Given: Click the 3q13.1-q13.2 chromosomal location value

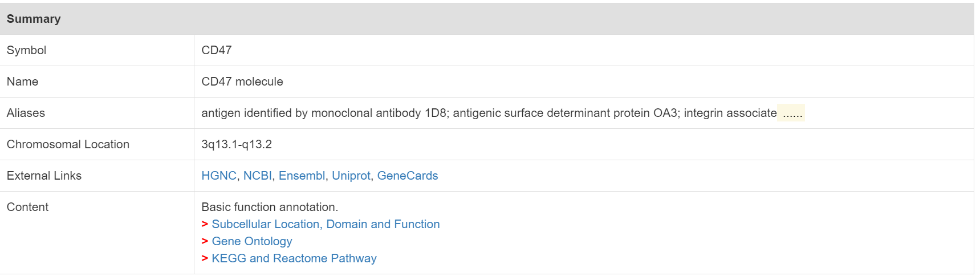Looking at the screenshot, I should pyautogui.click(x=237, y=144).
